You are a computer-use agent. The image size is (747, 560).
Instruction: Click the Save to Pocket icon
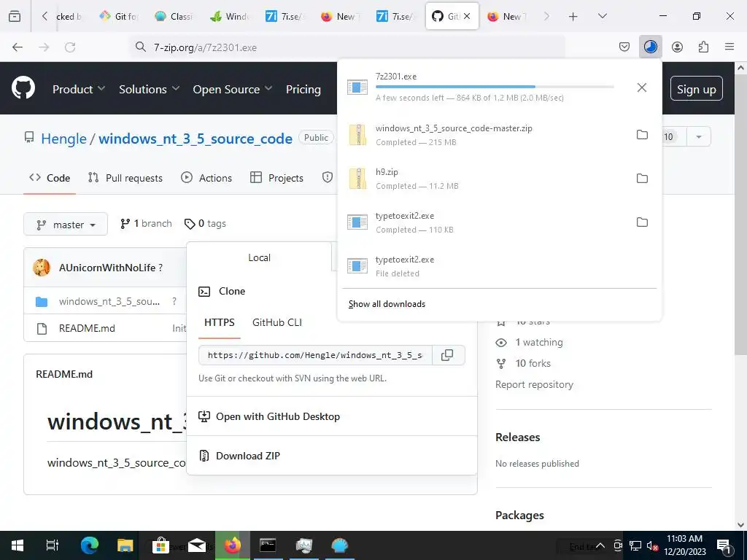coord(624,47)
